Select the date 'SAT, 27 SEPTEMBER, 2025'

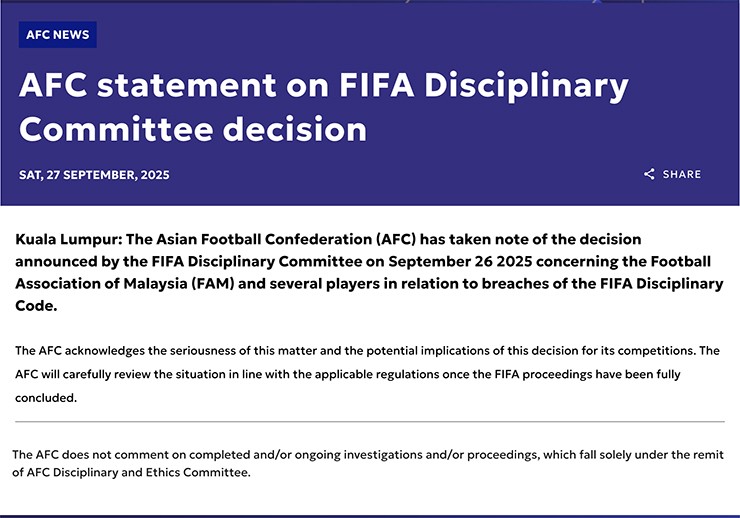(x=94, y=175)
